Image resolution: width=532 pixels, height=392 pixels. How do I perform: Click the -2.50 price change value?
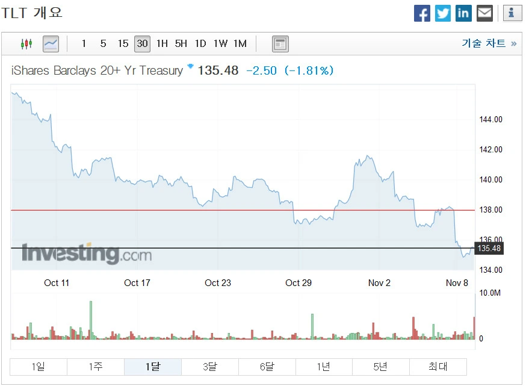(261, 70)
